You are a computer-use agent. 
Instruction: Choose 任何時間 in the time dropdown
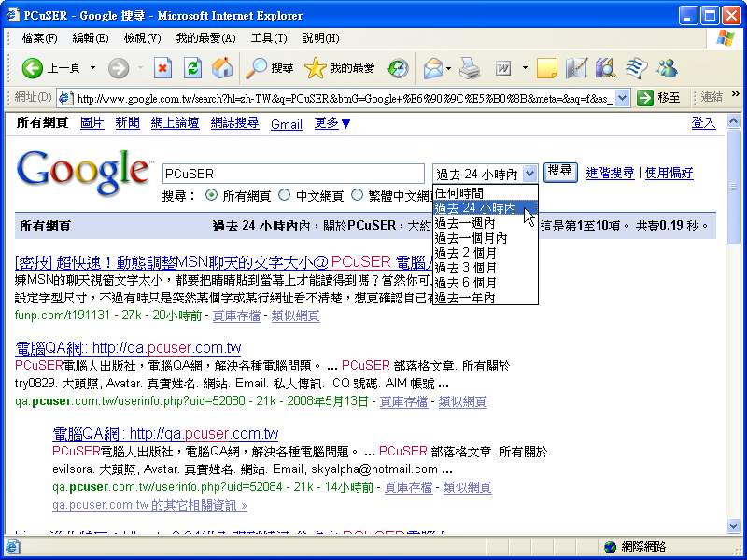(486, 193)
